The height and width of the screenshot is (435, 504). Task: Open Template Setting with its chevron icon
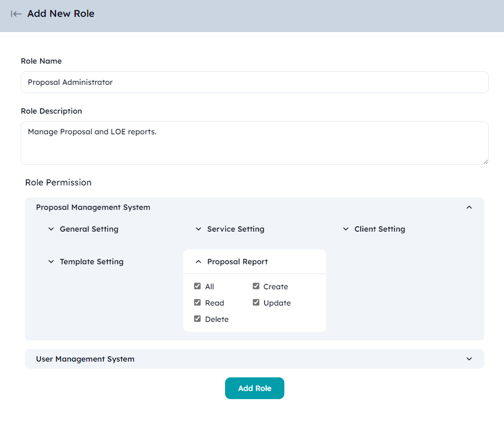coord(51,262)
